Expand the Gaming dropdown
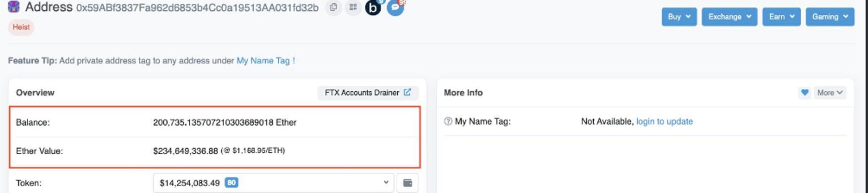The image size is (868, 193). click(x=830, y=17)
